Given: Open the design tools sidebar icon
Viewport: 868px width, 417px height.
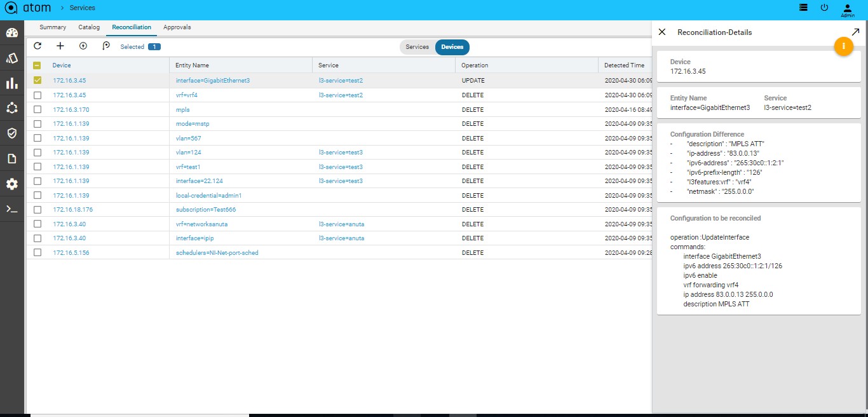Looking at the screenshot, I should [12, 58].
